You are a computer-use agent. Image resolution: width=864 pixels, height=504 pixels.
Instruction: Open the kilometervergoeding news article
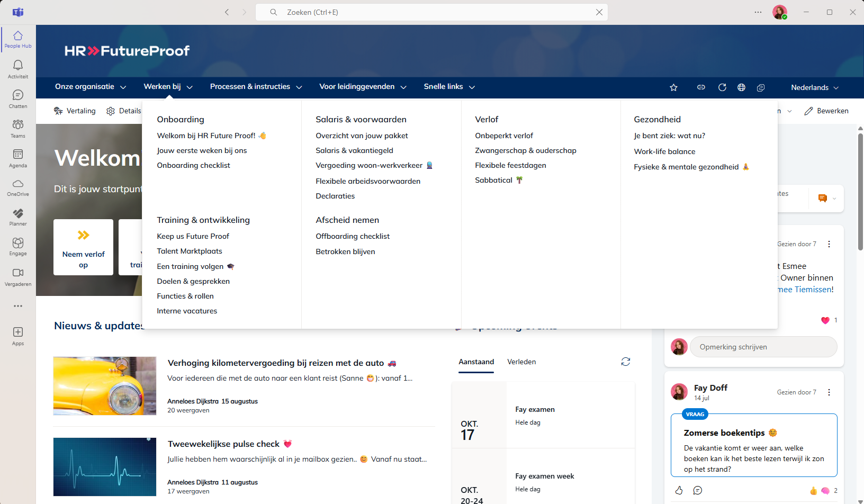point(275,363)
